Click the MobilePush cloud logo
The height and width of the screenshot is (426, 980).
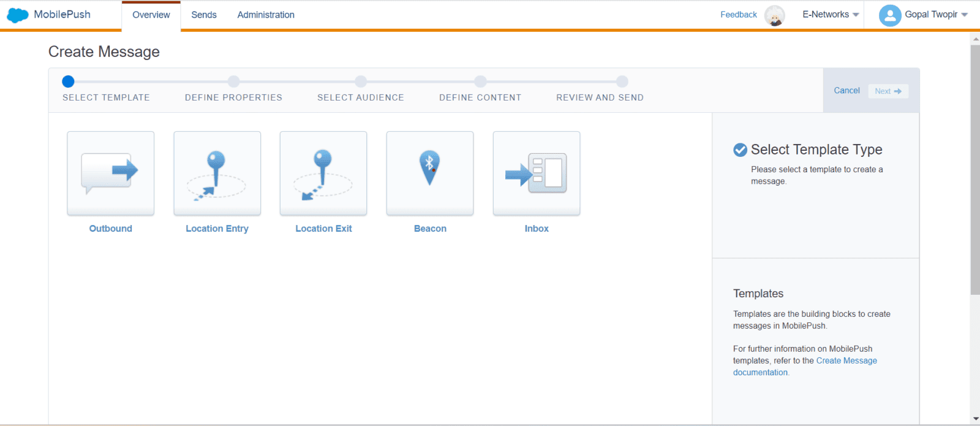tap(18, 15)
